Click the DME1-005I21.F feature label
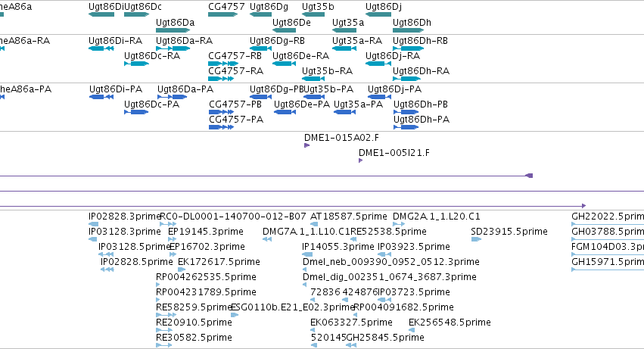Screen dimensions: 644x349 coord(394,152)
